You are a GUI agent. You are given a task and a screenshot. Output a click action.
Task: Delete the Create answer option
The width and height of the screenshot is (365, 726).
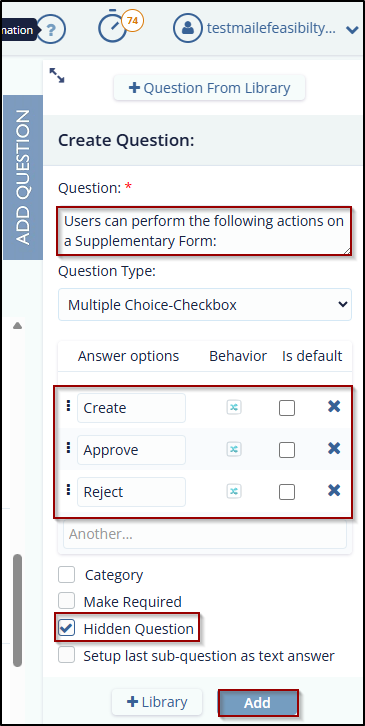(334, 407)
